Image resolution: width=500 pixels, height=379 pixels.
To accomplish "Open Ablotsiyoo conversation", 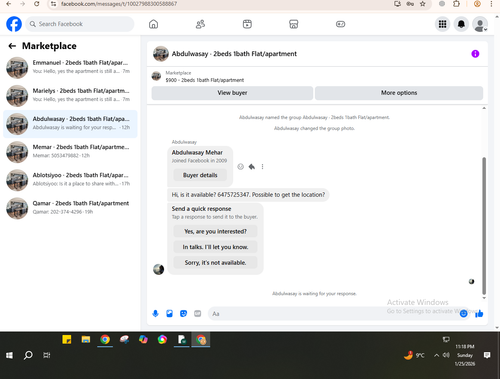I will pyautogui.click(x=70, y=180).
